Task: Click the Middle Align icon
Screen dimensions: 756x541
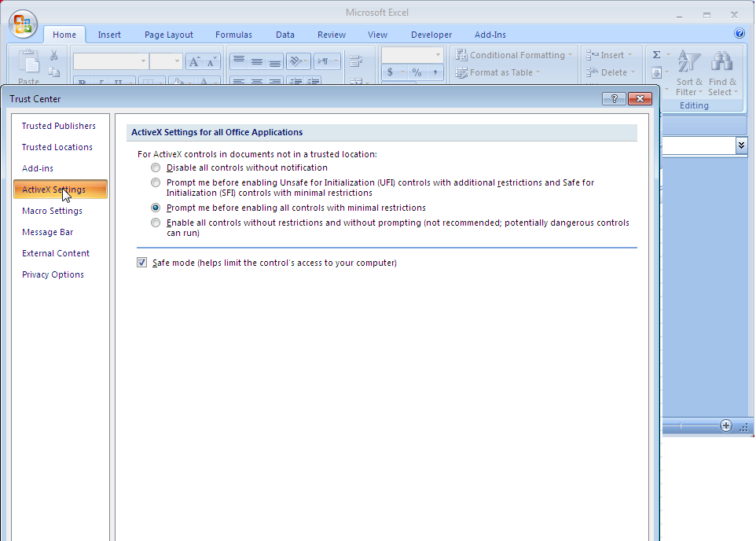Action: tap(256, 61)
